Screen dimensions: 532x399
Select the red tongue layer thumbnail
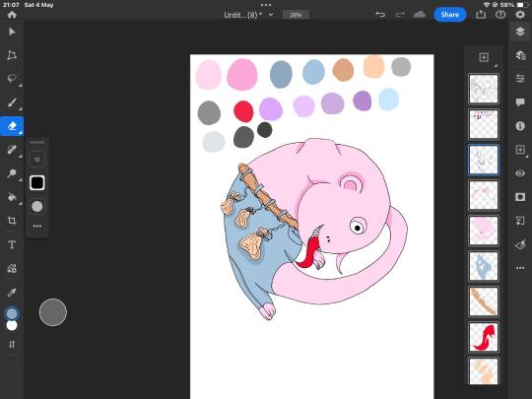click(484, 337)
